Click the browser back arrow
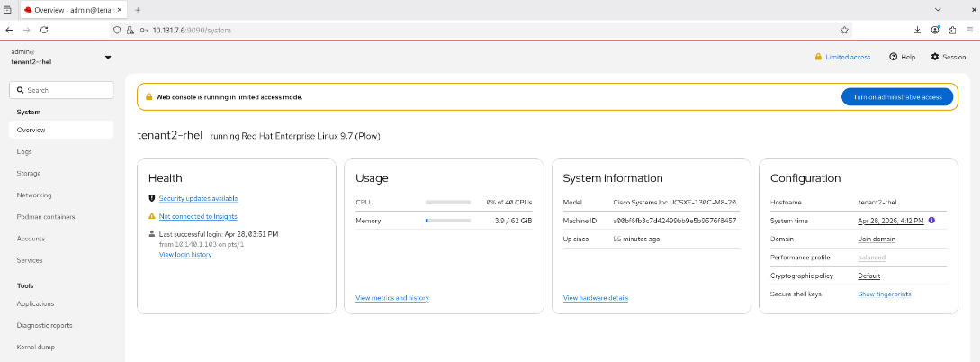 tap(9, 30)
